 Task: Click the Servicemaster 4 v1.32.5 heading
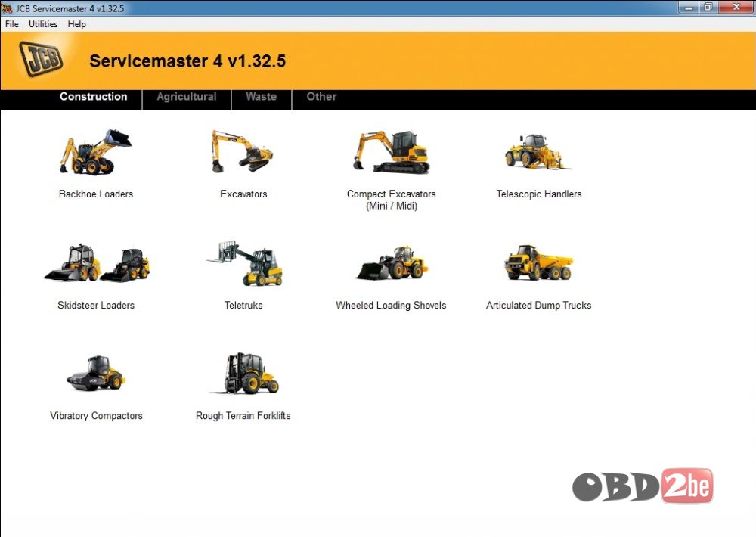[x=187, y=61]
